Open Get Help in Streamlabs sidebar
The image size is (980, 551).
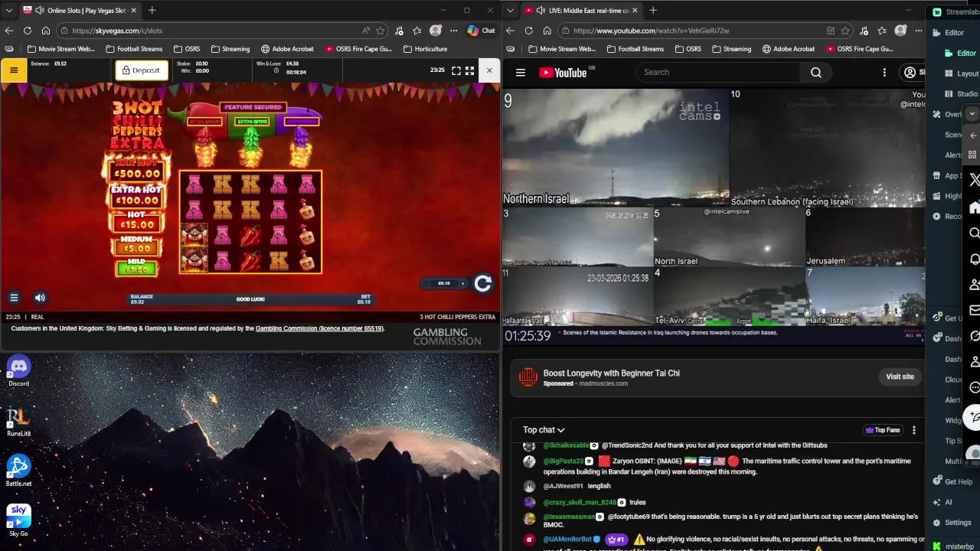(x=952, y=481)
